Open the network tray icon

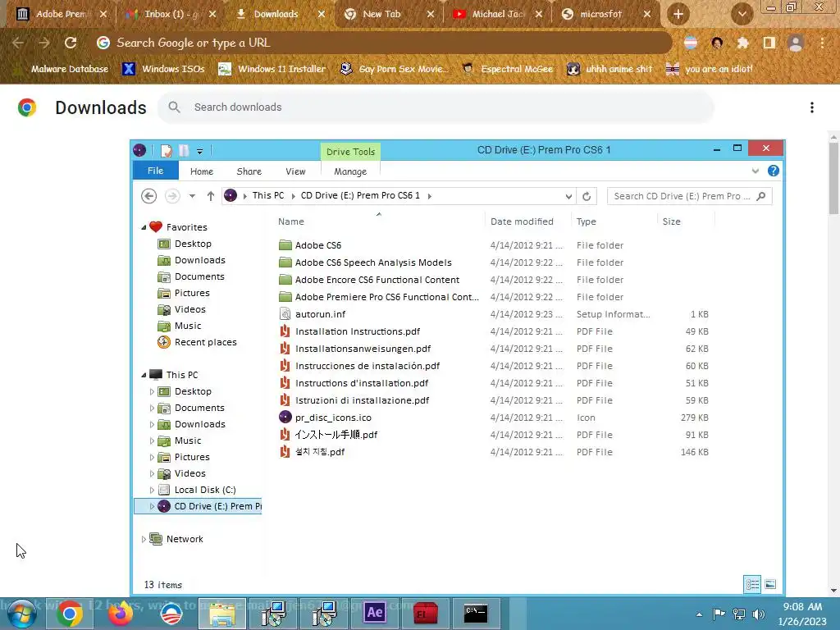[x=739, y=614]
